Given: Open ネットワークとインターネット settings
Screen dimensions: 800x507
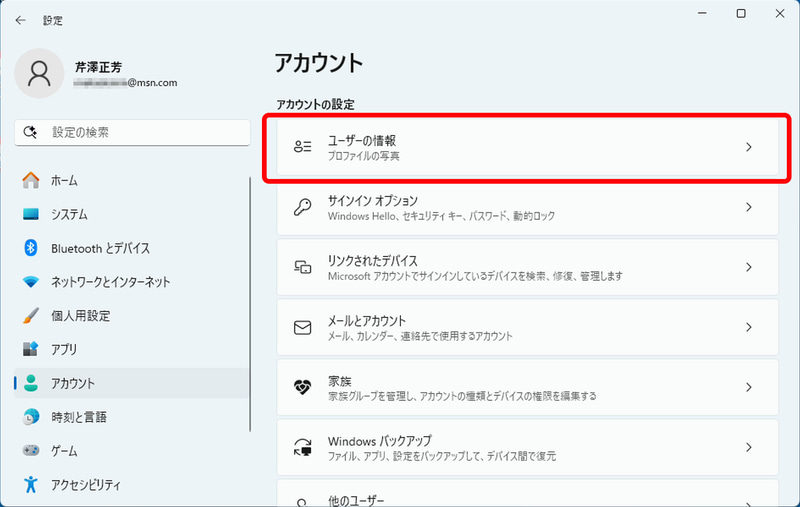Looking at the screenshot, I should pos(132,282).
